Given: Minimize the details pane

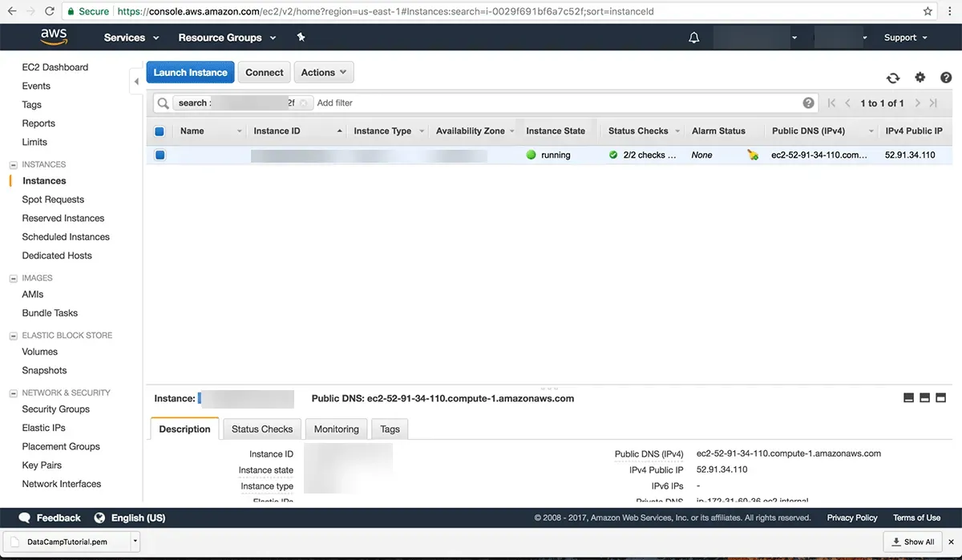Looking at the screenshot, I should click(908, 397).
